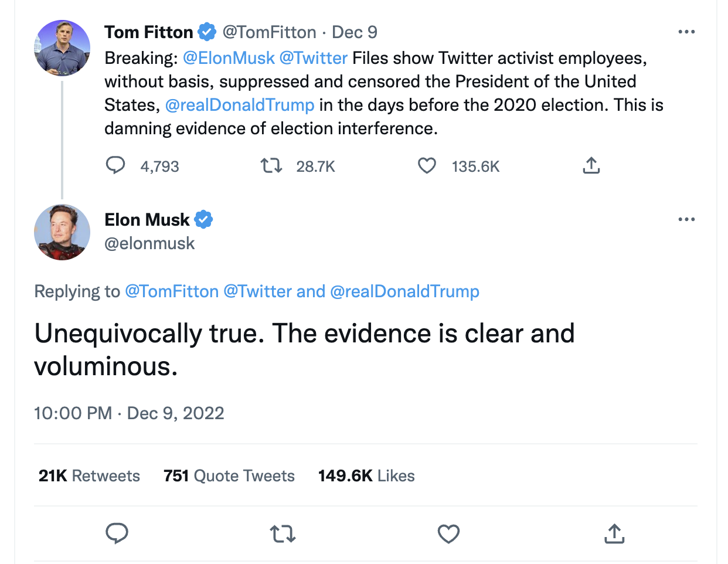Like Tom Fitton's tweet via the heart icon
The image size is (728, 564).
click(427, 166)
